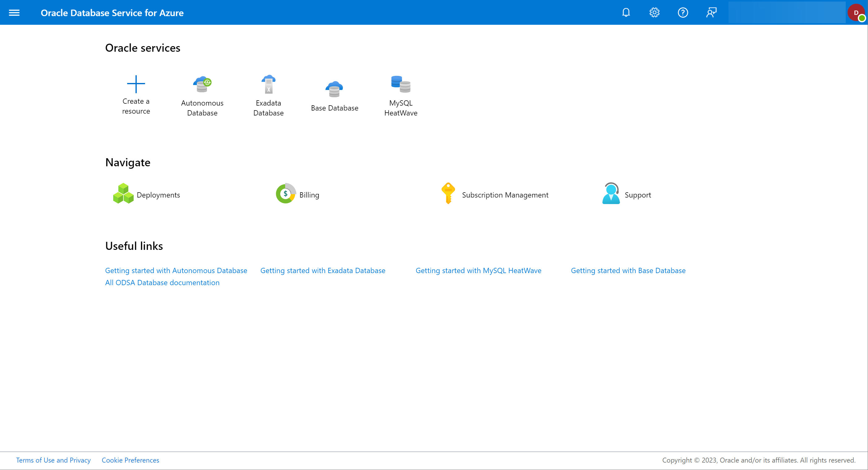The width and height of the screenshot is (868, 470).
Task: Go to Deployments label
Action: pos(158,195)
